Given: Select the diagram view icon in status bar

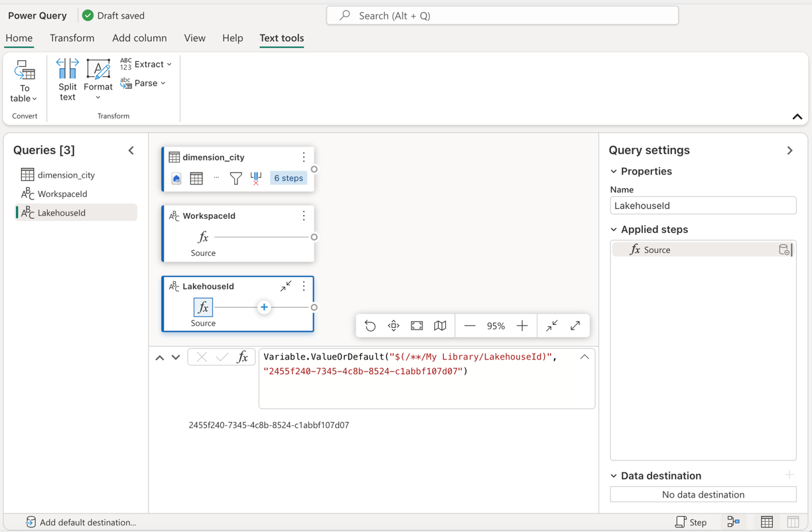Looking at the screenshot, I should [x=734, y=522].
